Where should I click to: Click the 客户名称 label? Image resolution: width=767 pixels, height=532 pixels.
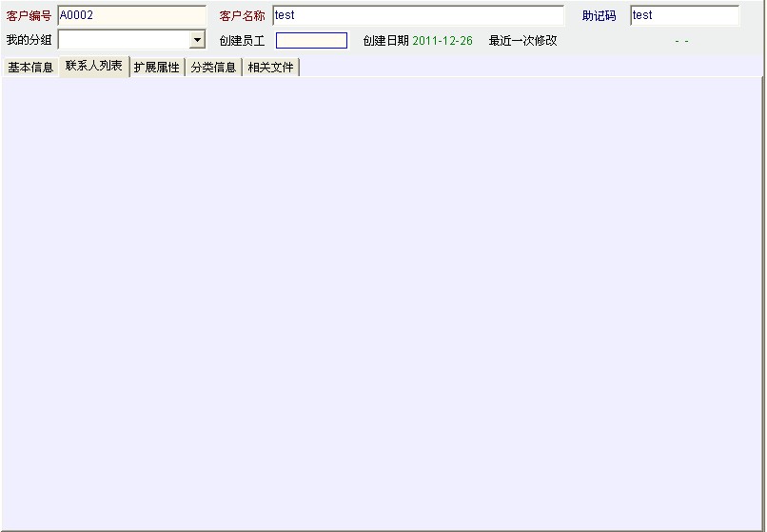[242, 16]
